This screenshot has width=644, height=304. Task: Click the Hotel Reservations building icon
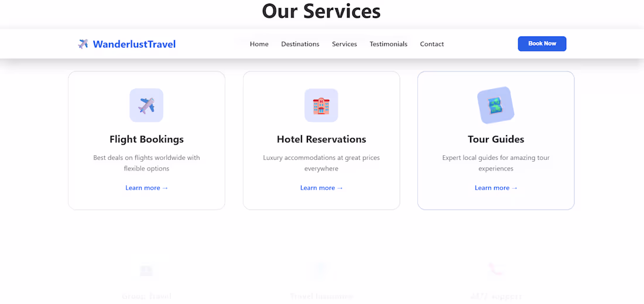coord(321,105)
